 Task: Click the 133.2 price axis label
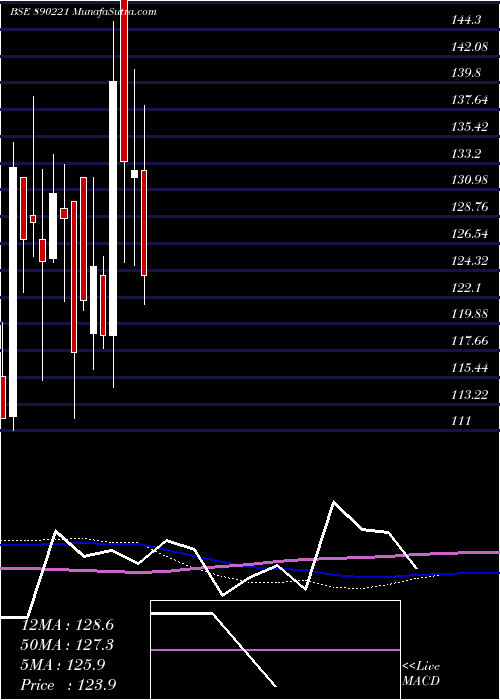click(466, 154)
